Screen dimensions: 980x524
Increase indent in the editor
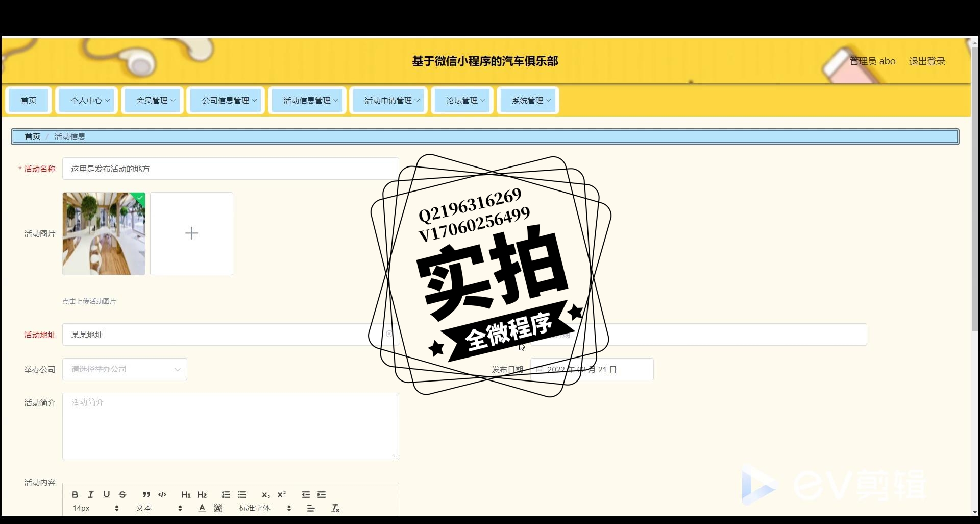[x=322, y=494]
